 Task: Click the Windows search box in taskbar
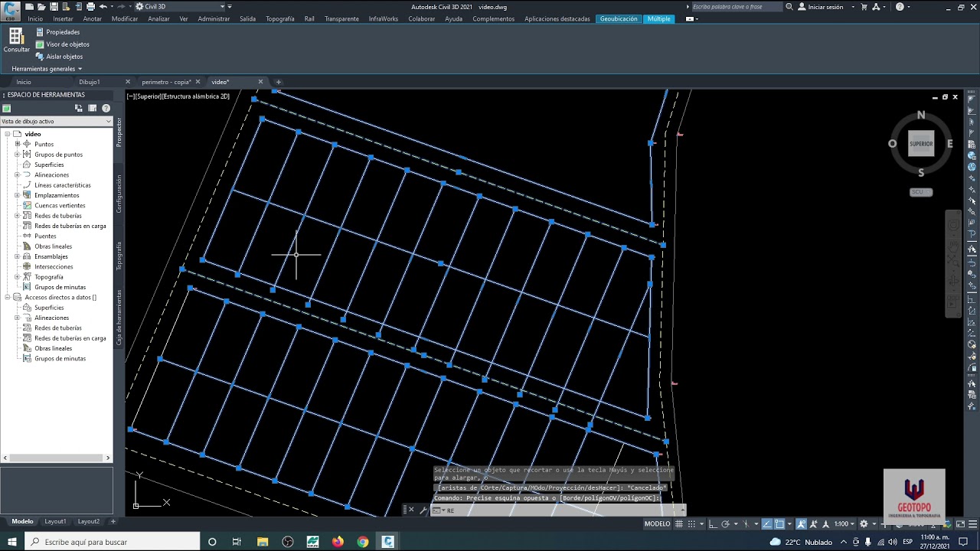113,542
